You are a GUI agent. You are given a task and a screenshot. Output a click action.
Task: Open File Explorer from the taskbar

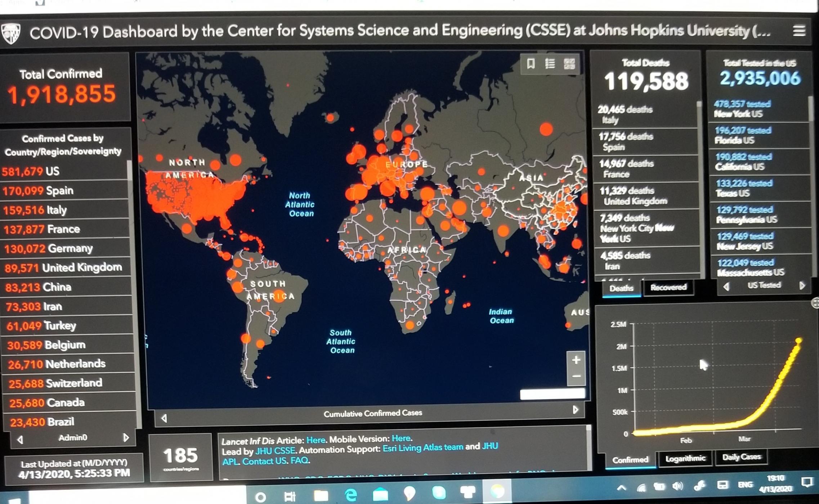point(321,496)
